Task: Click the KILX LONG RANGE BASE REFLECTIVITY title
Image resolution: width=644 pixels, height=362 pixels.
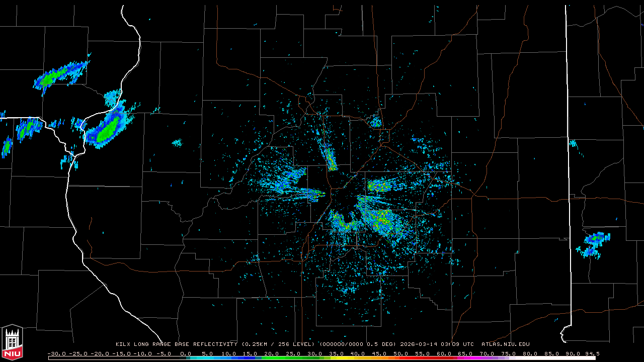Action: coord(177,344)
